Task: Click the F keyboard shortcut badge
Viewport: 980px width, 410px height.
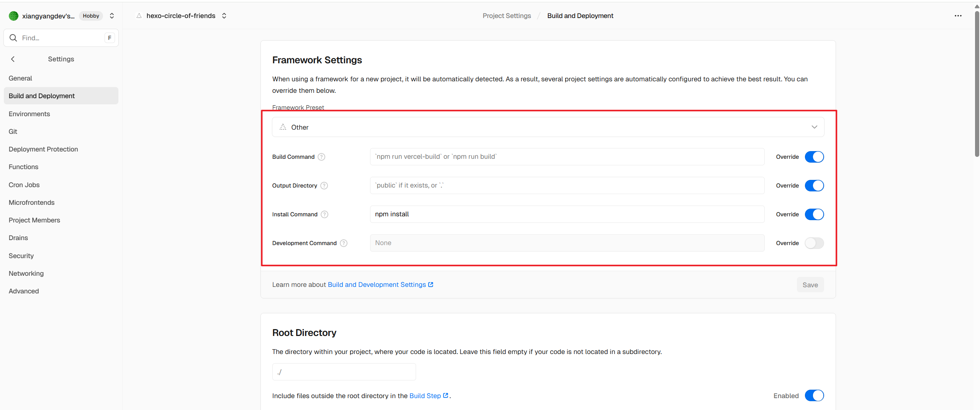Action: click(x=110, y=38)
